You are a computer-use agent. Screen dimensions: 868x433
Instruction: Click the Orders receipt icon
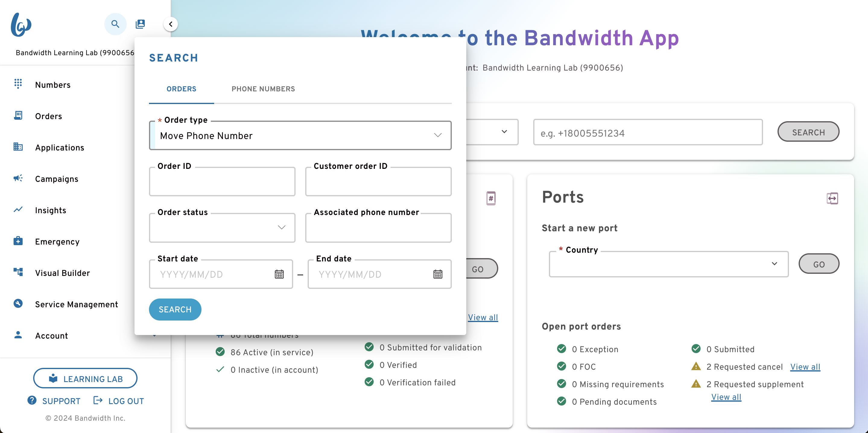18,115
